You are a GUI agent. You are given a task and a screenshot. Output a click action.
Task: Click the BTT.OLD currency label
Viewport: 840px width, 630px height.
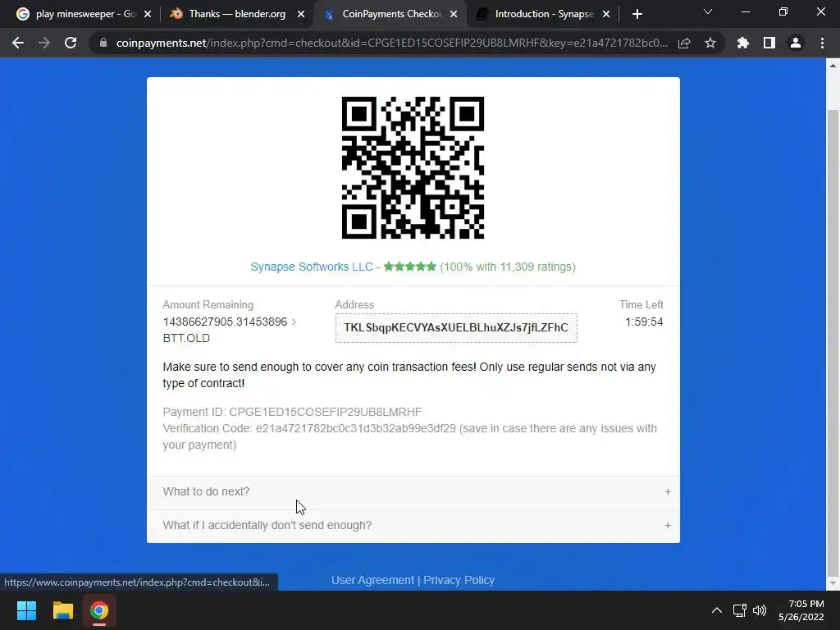(186, 339)
